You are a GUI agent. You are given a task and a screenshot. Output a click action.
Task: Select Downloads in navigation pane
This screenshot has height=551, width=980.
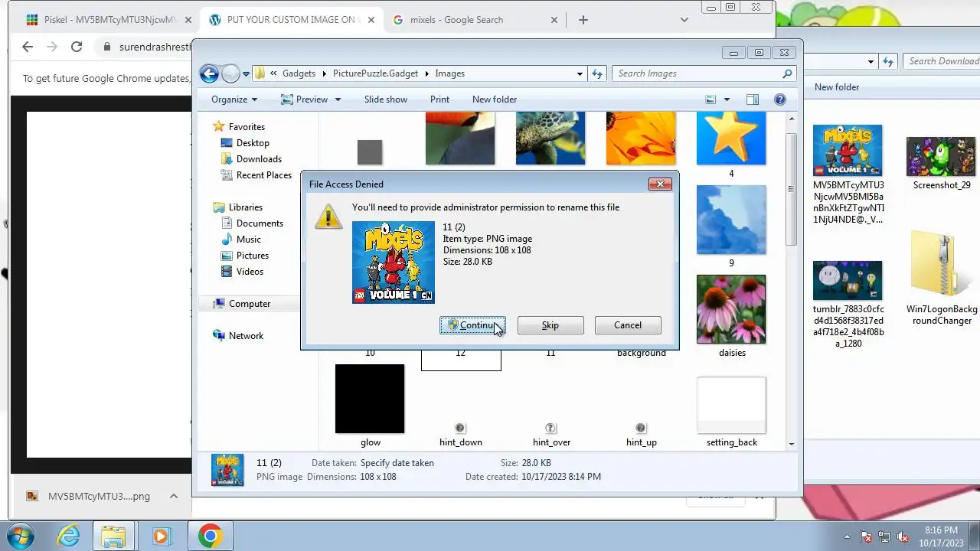tap(259, 159)
